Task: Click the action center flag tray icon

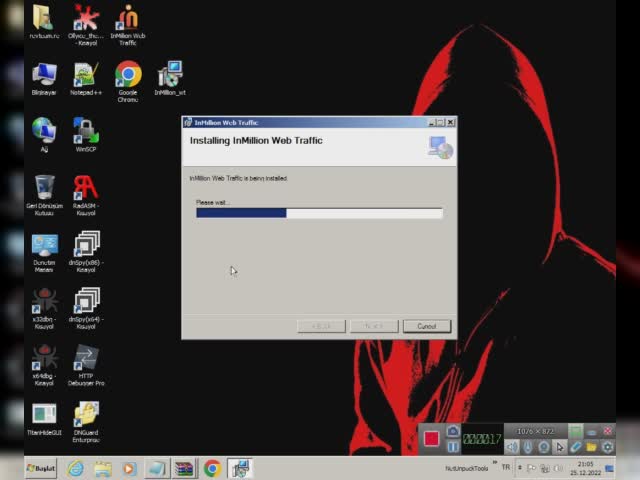Action: (531, 468)
